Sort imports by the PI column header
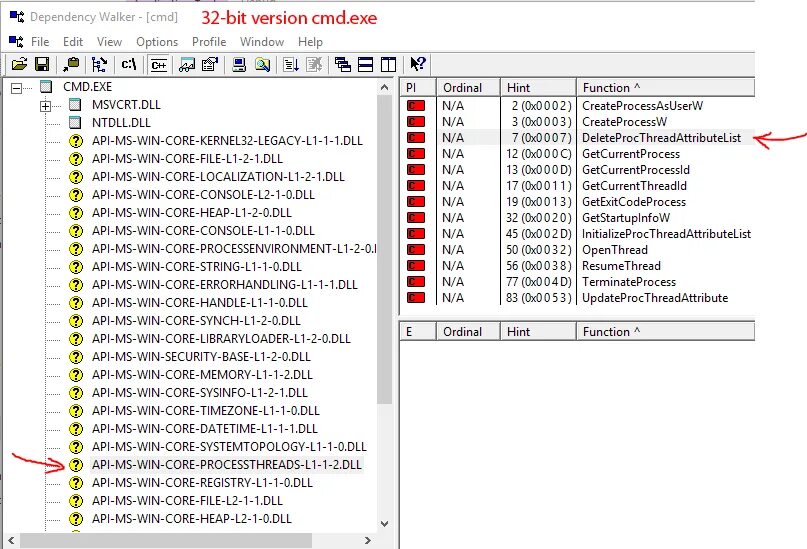The height and width of the screenshot is (549, 807). point(418,87)
